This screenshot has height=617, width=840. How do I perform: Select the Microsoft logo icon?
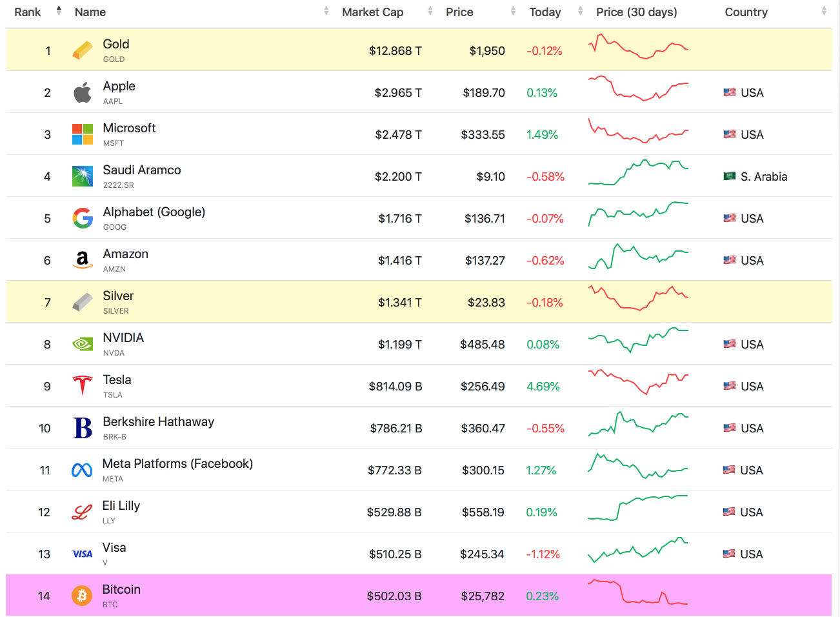click(83, 134)
